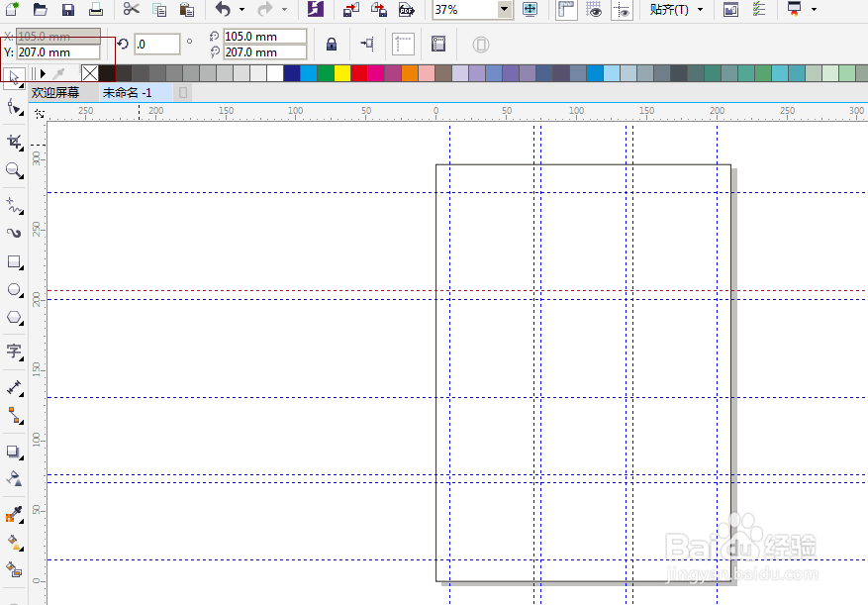Select the Pick tool
868x605 pixels.
coord(14,77)
